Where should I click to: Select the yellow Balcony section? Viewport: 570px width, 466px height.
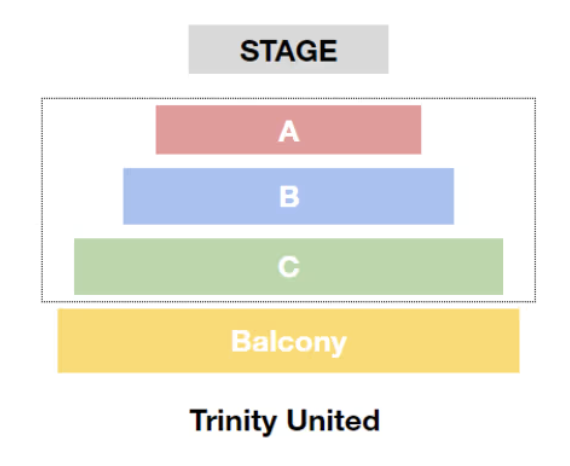click(288, 341)
